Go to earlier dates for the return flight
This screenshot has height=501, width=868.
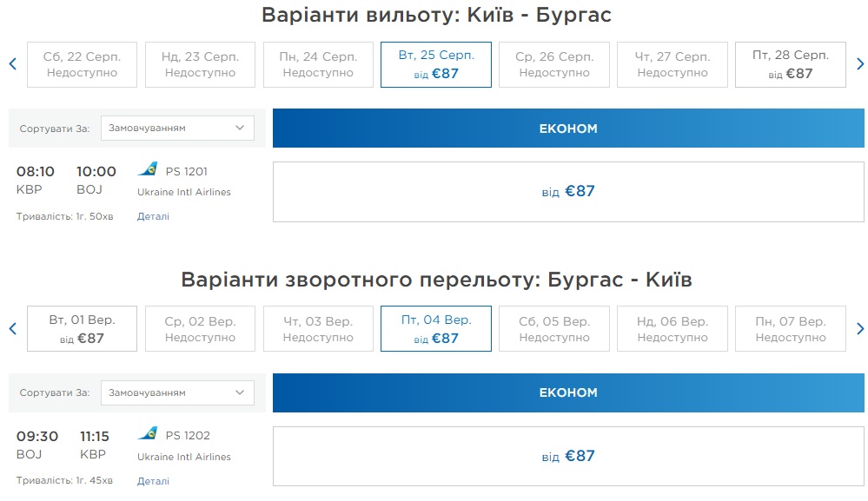(x=13, y=329)
